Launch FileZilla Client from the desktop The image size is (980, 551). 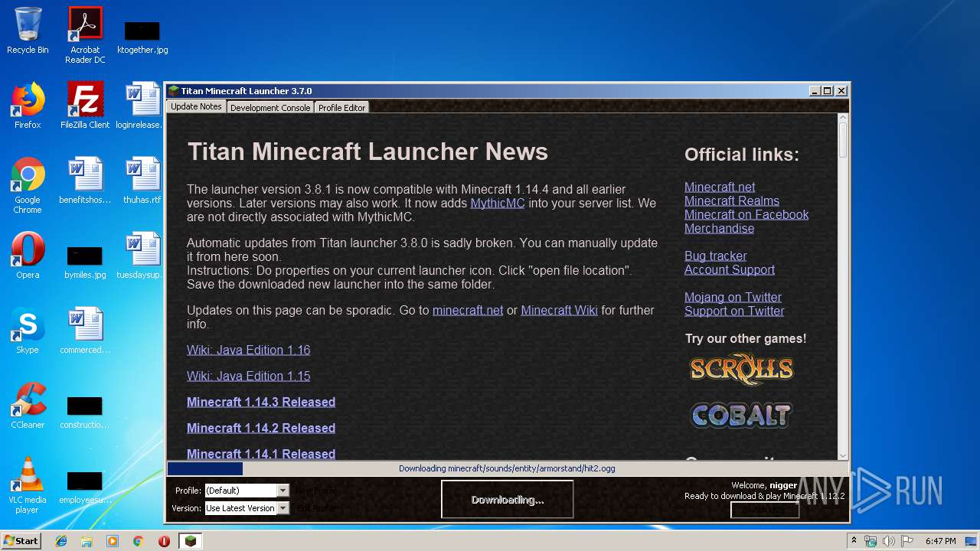click(85, 106)
